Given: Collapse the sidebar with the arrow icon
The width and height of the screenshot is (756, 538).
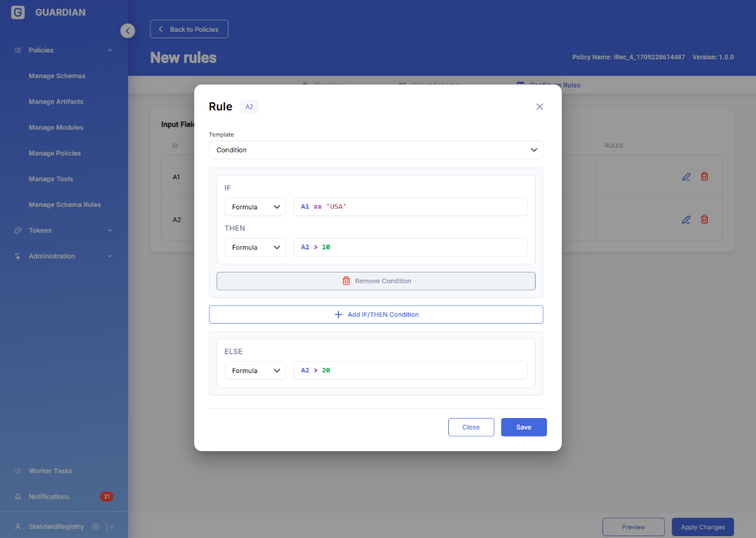Looking at the screenshot, I should (x=127, y=30).
